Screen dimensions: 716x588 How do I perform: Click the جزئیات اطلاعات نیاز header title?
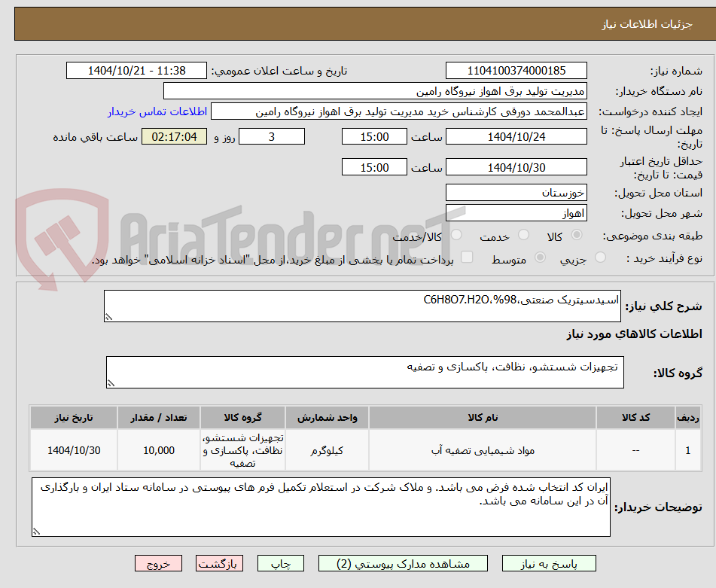click(x=647, y=24)
